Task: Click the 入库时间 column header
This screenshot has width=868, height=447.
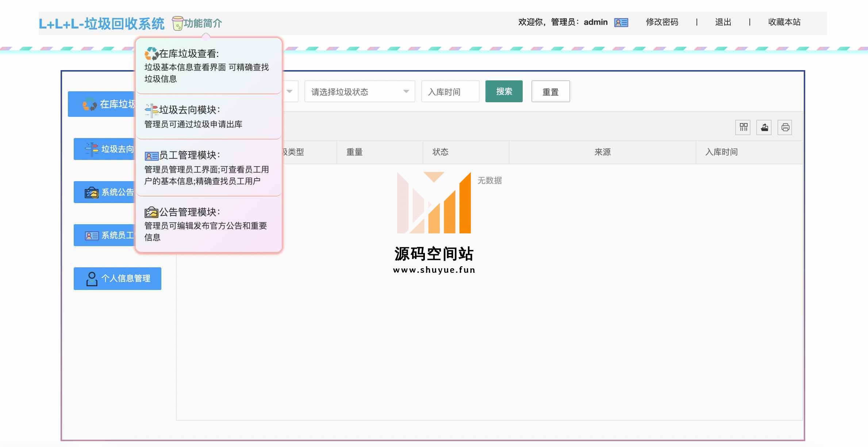Action: coord(749,152)
